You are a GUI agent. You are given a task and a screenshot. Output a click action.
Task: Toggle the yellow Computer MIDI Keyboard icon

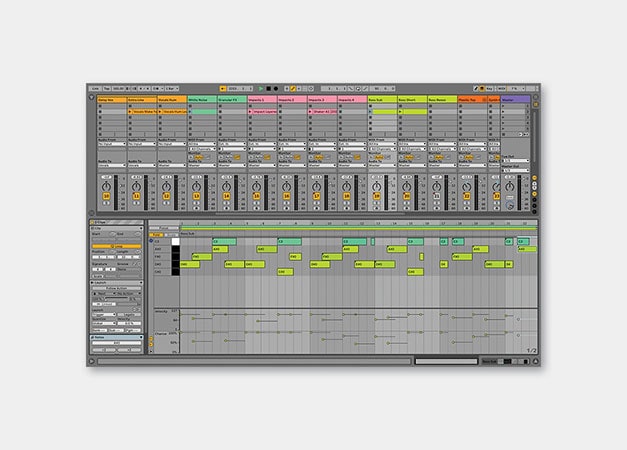[x=482, y=88]
